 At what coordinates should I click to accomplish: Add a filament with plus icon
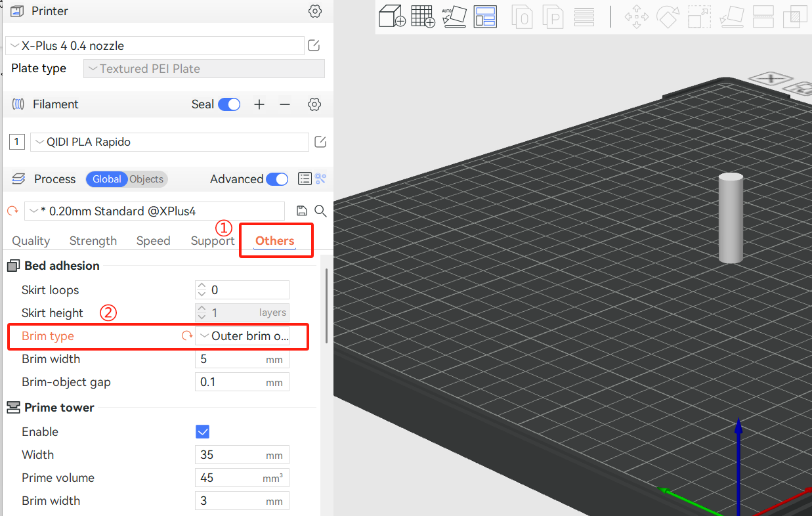(259, 104)
